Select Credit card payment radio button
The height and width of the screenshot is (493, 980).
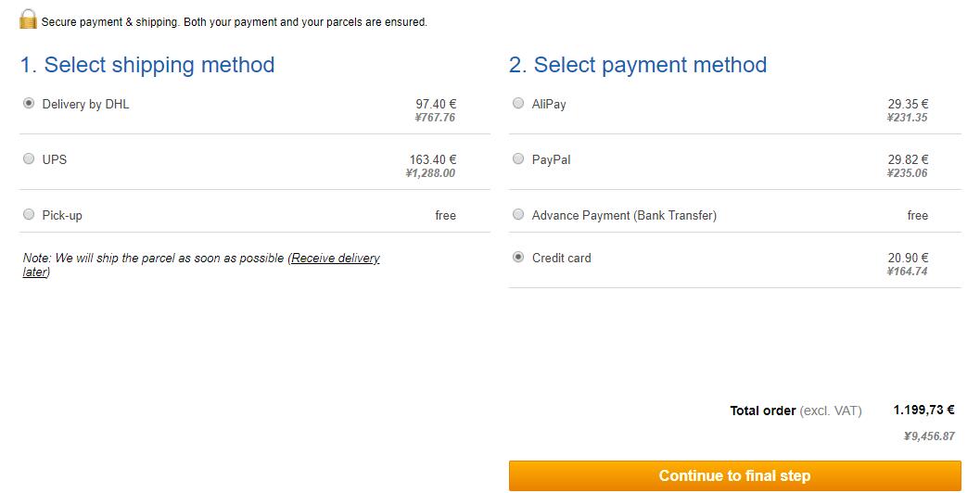point(518,257)
